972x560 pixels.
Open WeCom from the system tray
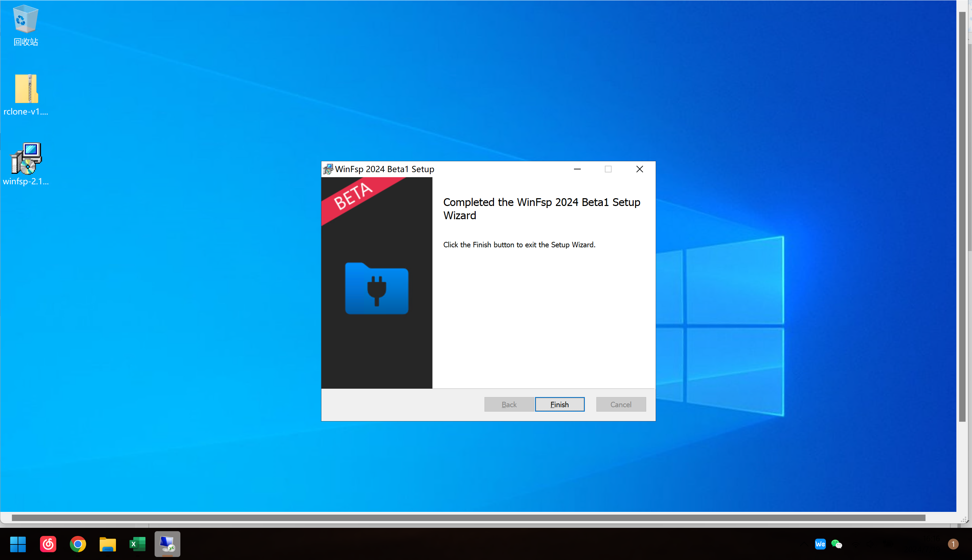pyautogui.click(x=820, y=544)
